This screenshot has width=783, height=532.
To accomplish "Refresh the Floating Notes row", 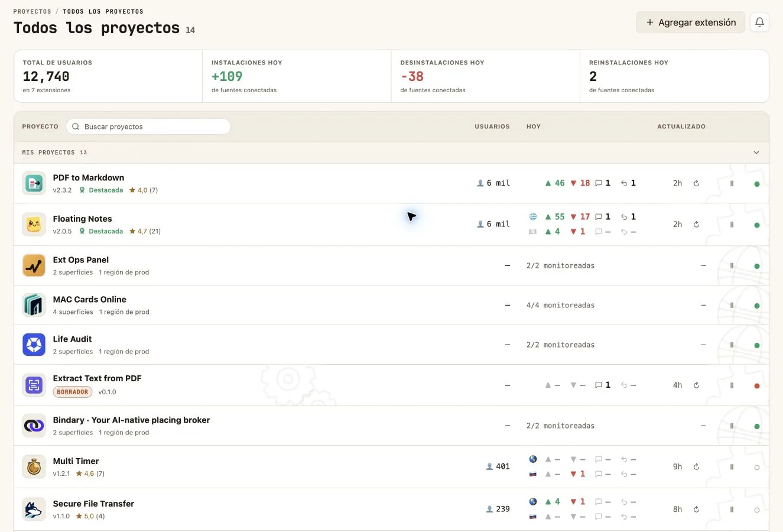I will pos(696,225).
